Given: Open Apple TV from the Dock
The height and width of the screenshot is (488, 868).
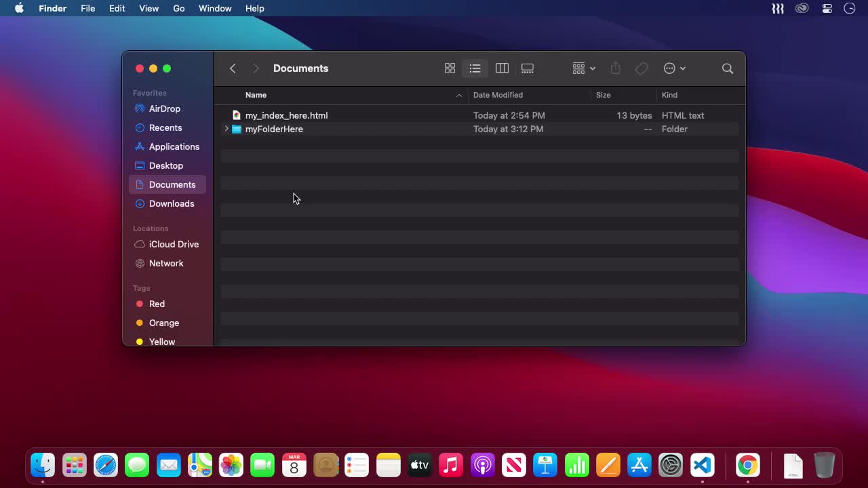Looking at the screenshot, I should pyautogui.click(x=420, y=465).
